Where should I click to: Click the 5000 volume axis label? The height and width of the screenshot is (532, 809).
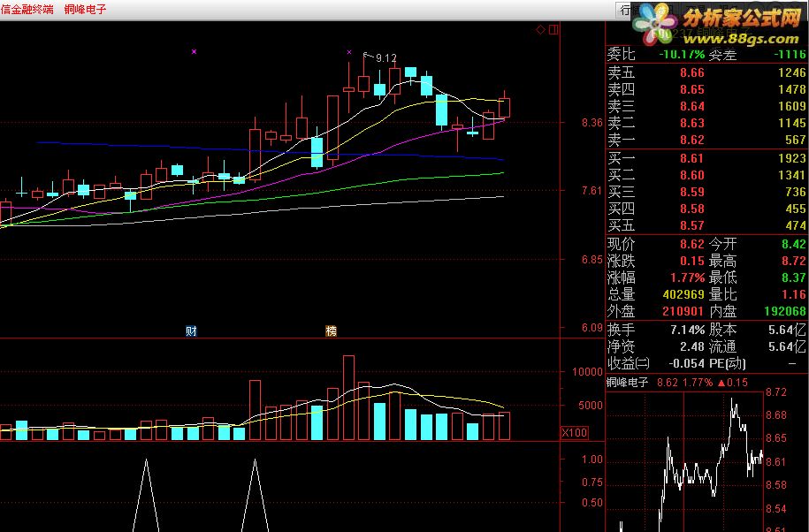(x=591, y=406)
